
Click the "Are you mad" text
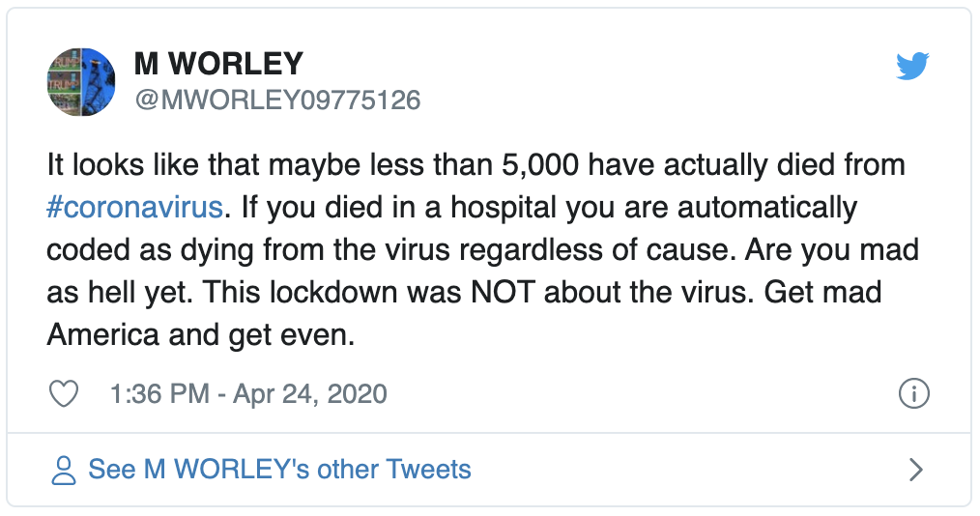[832, 250]
